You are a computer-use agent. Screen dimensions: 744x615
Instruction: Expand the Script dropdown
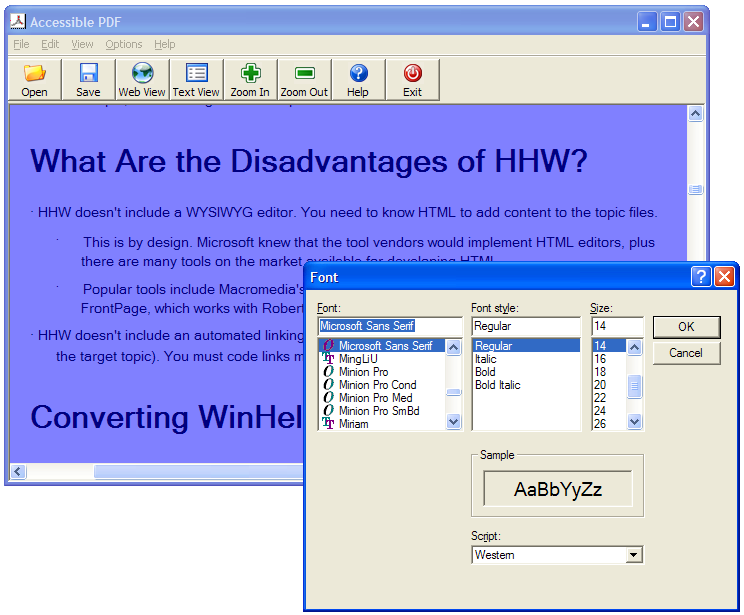pos(632,555)
